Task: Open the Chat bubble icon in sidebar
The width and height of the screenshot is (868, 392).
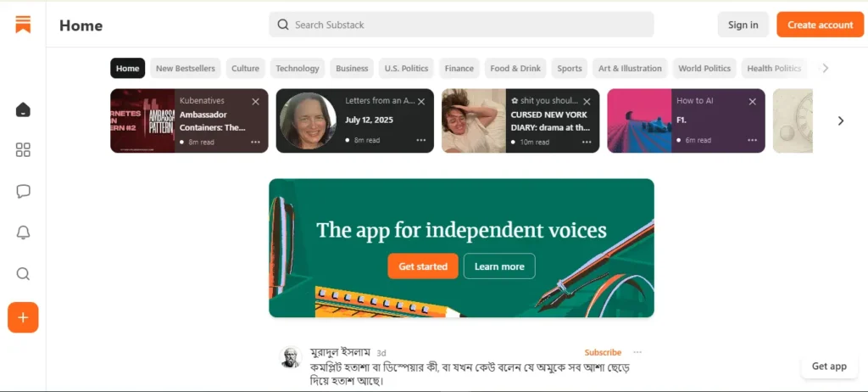Action: click(x=23, y=191)
